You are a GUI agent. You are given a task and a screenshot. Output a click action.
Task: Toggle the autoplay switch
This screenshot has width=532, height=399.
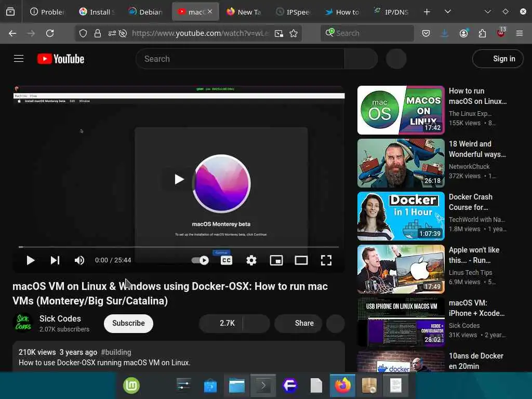[x=200, y=260]
